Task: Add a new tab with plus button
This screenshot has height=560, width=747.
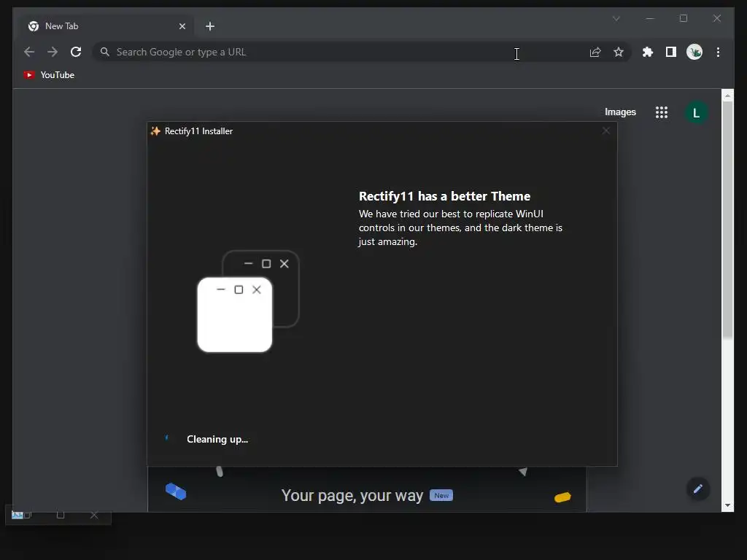Action: coord(210,26)
